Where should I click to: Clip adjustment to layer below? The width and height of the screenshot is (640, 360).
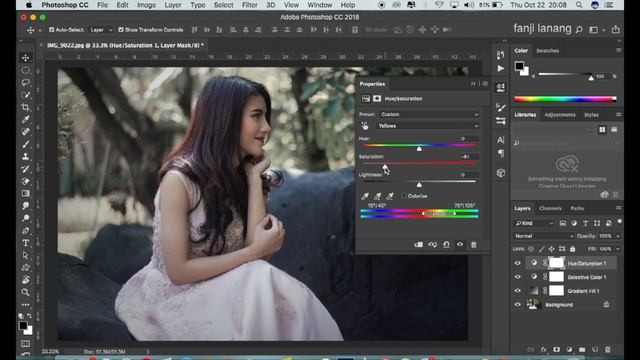(x=419, y=244)
